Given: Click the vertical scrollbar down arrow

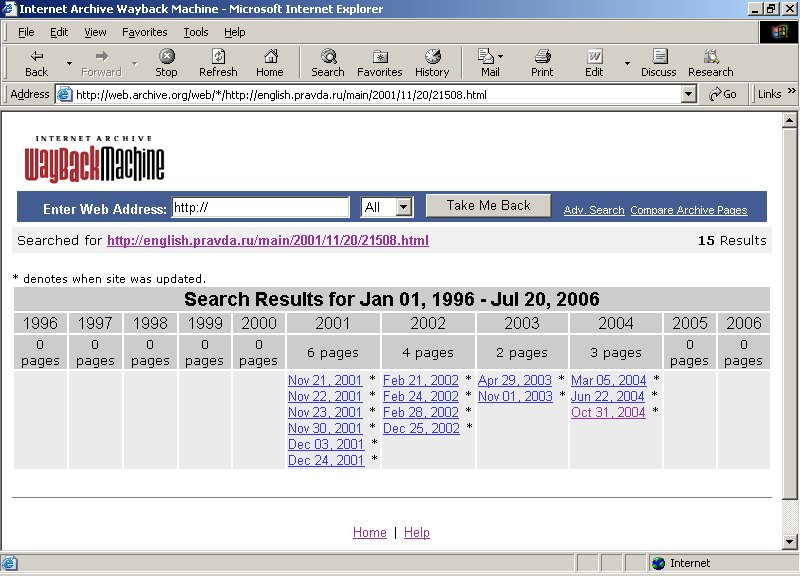Looking at the screenshot, I should (x=789, y=542).
